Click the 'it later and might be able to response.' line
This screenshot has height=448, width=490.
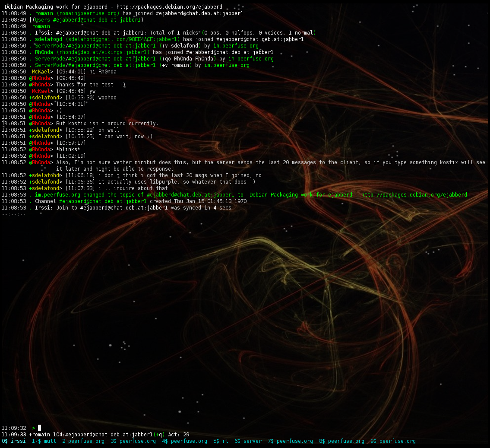(115, 168)
